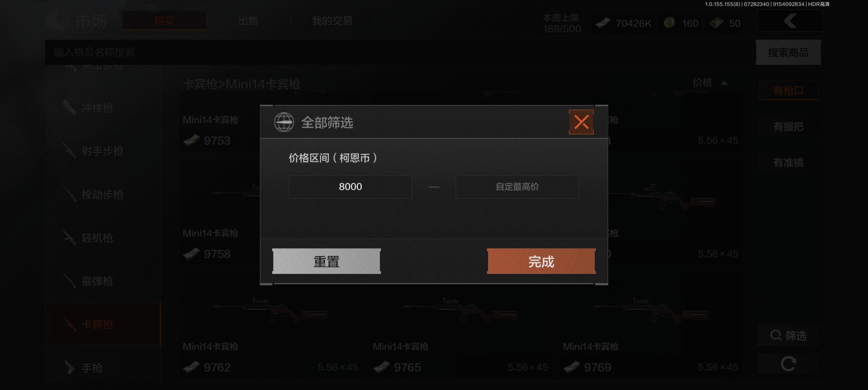Close the 全部筛选 filter dialog
868x390 pixels.
[581, 122]
